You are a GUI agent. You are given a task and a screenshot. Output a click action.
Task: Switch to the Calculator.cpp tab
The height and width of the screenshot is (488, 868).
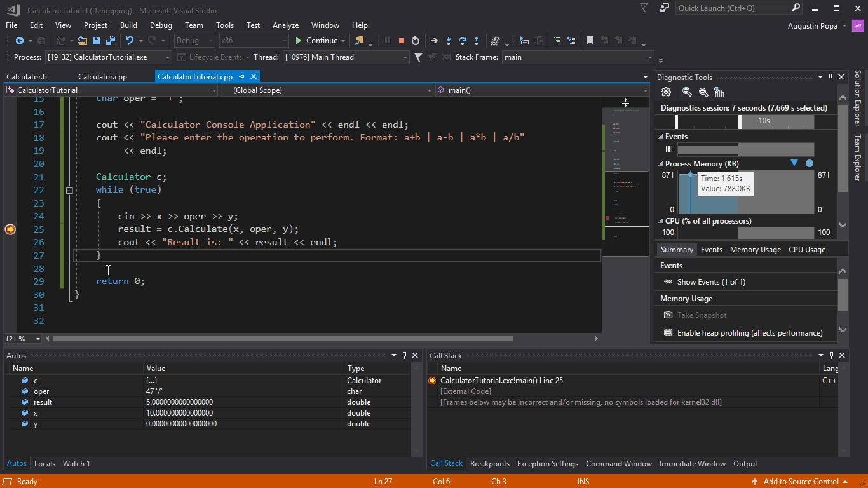(x=102, y=77)
